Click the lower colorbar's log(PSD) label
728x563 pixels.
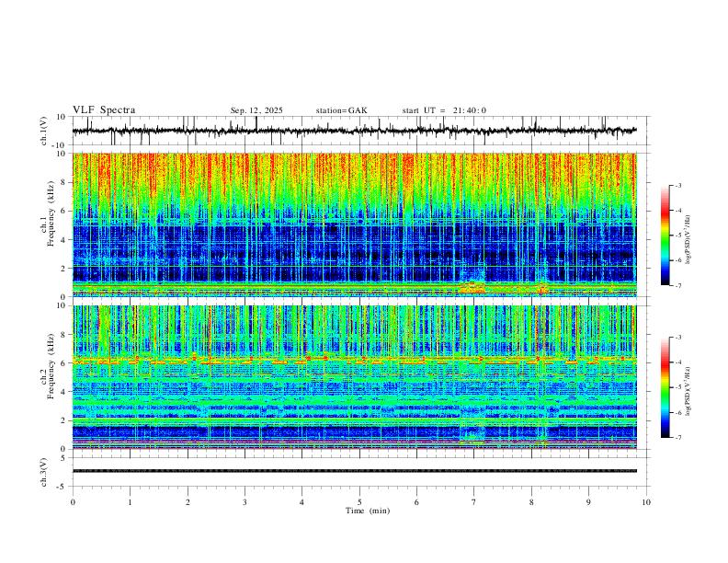point(688,391)
